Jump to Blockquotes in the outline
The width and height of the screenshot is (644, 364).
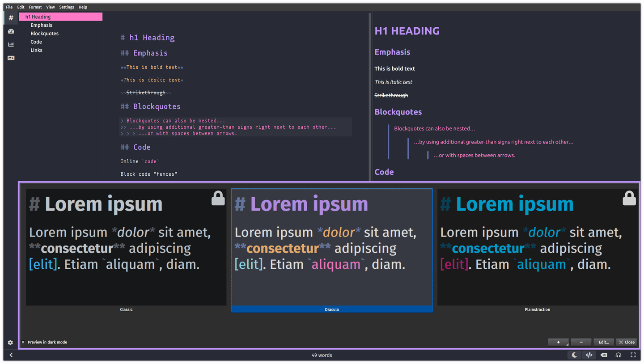(x=44, y=34)
